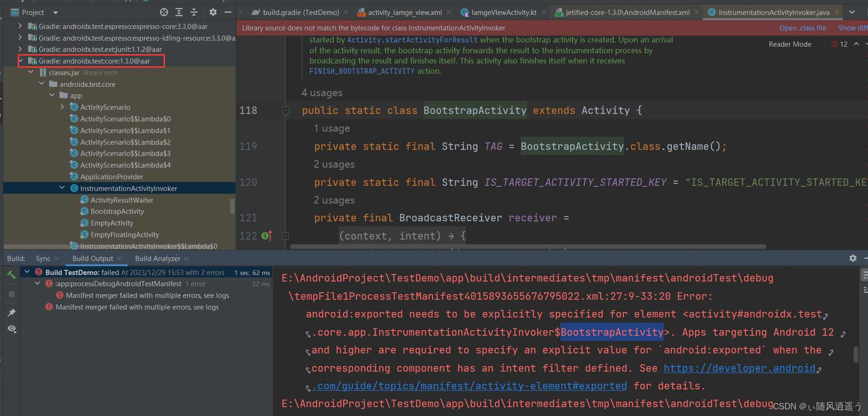This screenshot has height=416, width=868.
Task: Open the Build Analyzer tab
Action: [158, 259]
